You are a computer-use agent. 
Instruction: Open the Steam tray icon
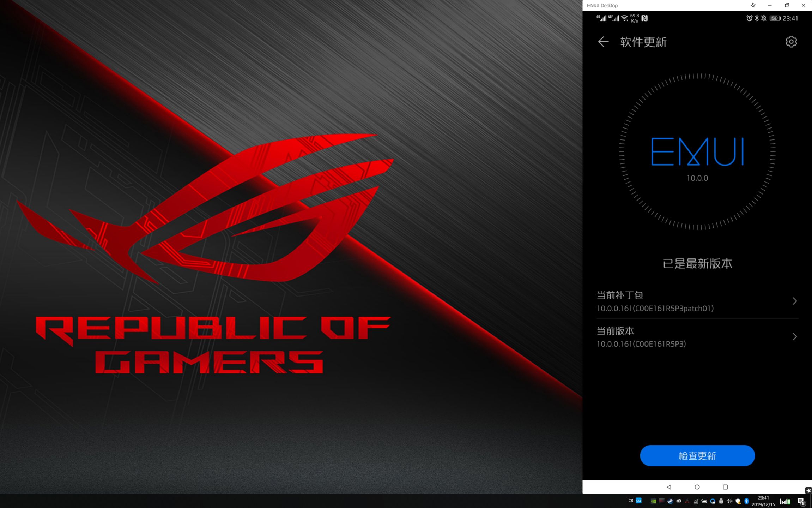click(670, 501)
